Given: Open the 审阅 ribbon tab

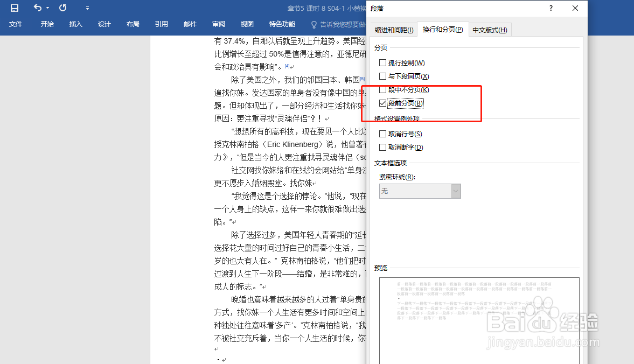Looking at the screenshot, I should (219, 24).
